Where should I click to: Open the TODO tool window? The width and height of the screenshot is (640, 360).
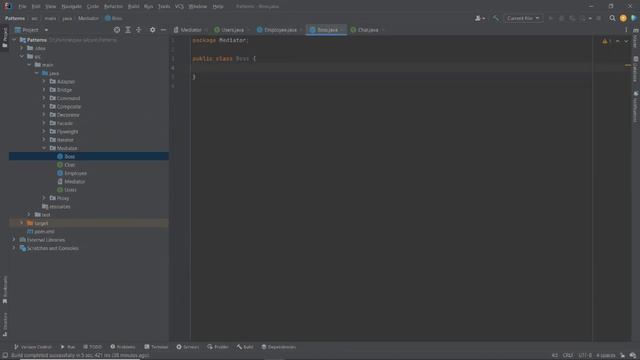point(93,347)
